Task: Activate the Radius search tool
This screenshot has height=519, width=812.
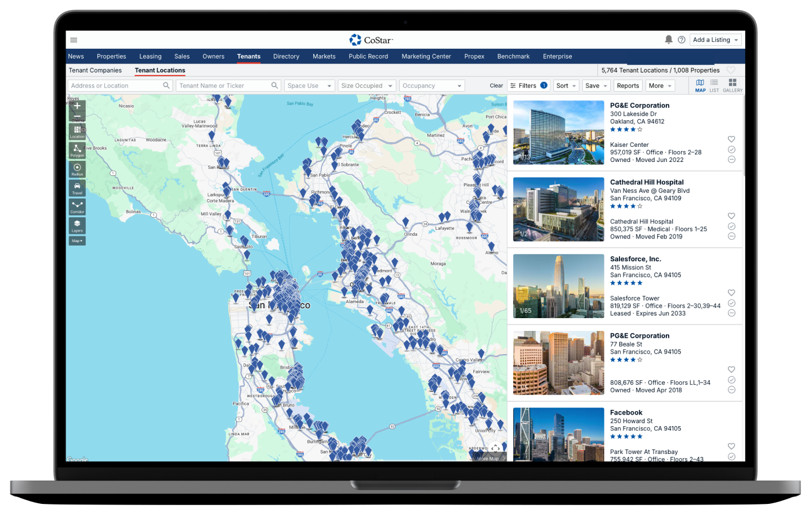Action: (77, 169)
